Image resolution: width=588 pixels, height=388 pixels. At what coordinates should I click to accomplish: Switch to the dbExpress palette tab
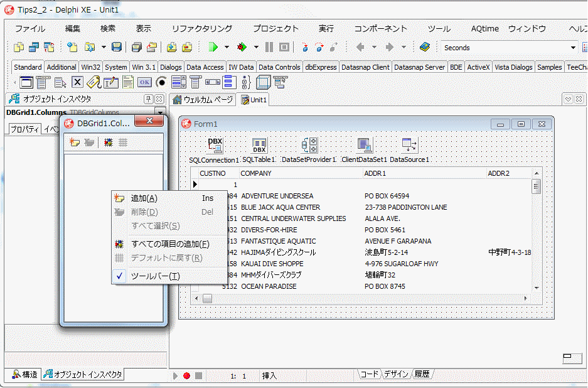[321, 67]
